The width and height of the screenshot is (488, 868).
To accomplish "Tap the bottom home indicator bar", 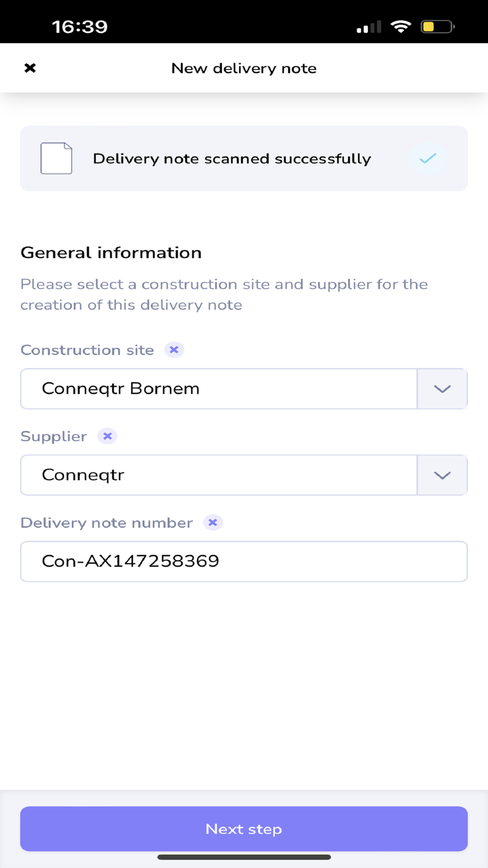I will coord(244,857).
